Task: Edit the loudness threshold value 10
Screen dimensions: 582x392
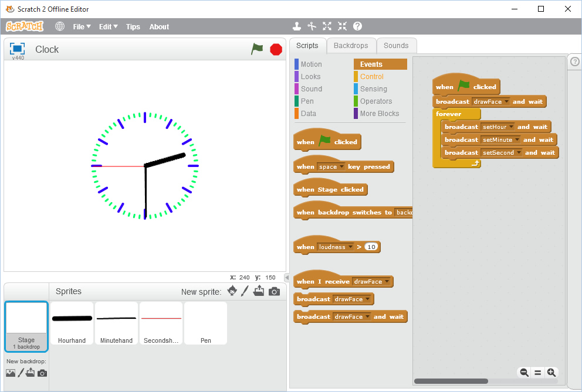Action: point(370,247)
